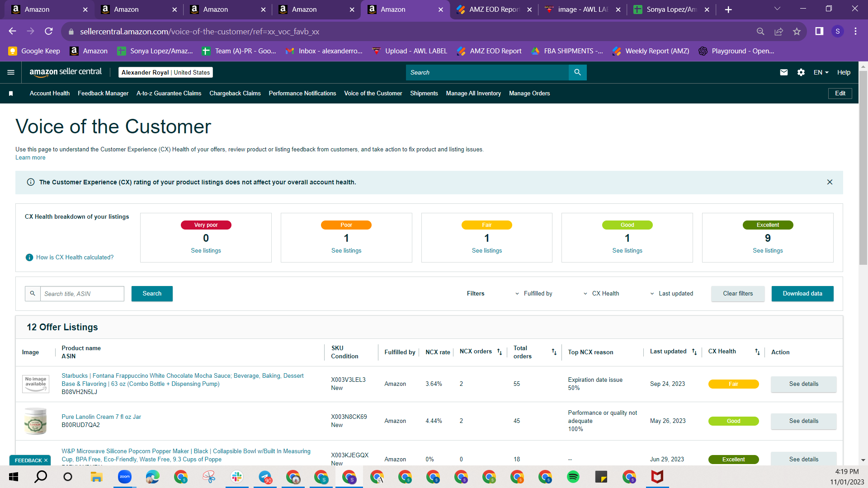Screen dimensions: 868x488
Task: Open the Chrome side panel icon
Action: click(819, 31)
